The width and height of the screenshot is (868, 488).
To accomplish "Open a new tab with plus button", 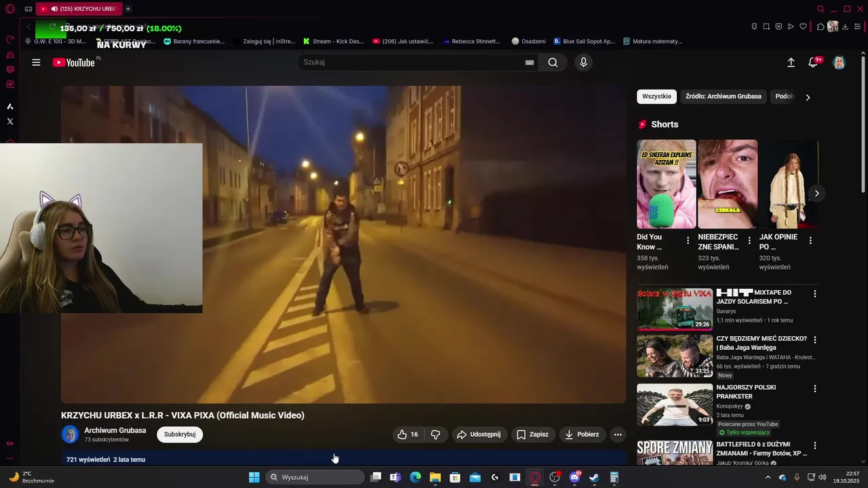I will tap(128, 9).
